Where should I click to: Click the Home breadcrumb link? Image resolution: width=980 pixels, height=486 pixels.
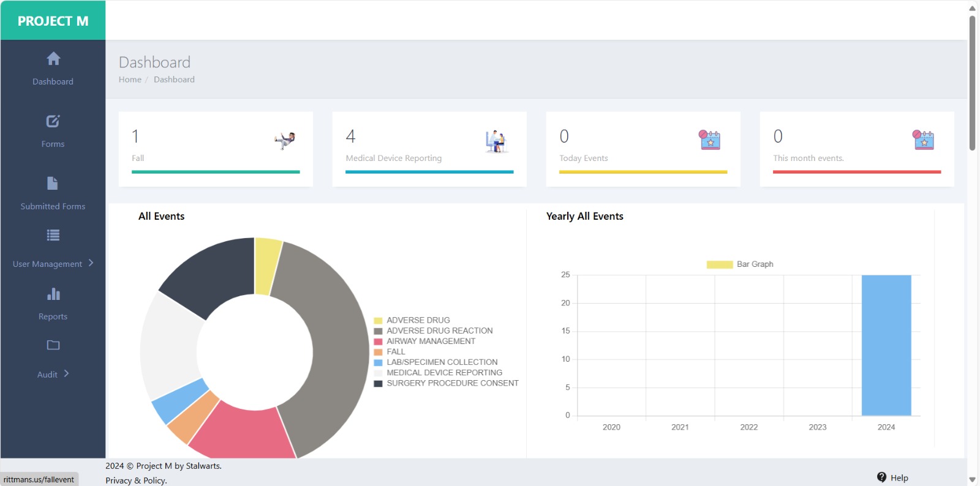[130, 80]
